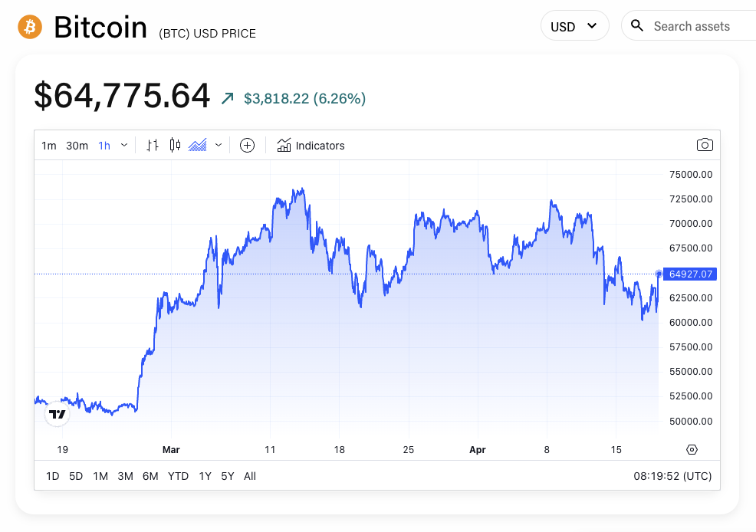The width and height of the screenshot is (756, 532).
Task: Open the Indicators panel
Action: 311,145
